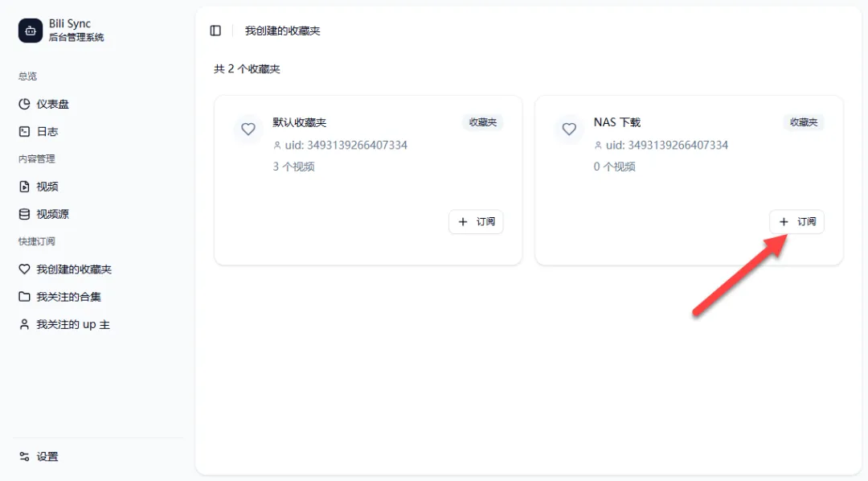Click the database icon beside 视频源
Image resolution: width=868 pixels, height=481 pixels.
pyautogui.click(x=24, y=214)
